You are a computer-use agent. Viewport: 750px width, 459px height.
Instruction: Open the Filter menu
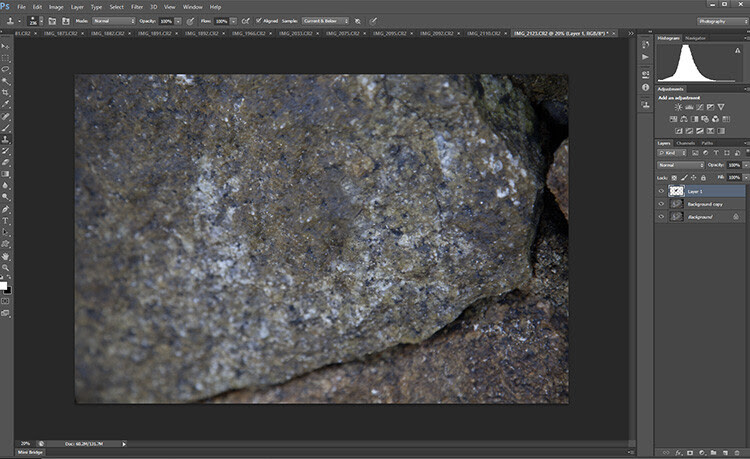point(137,7)
